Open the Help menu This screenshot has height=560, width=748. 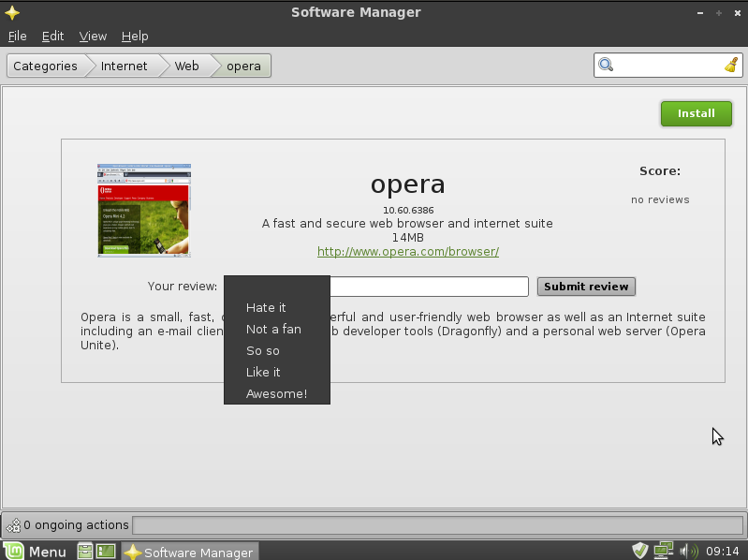click(x=135, y=37)
